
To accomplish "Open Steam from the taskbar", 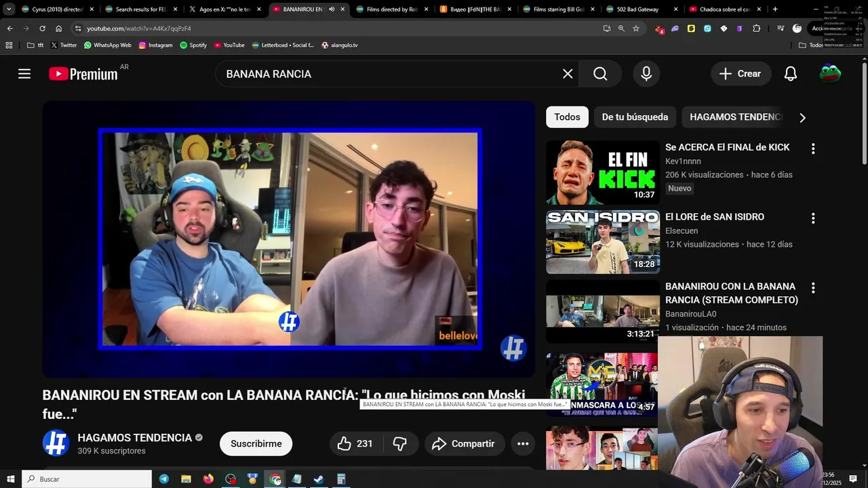I will click(319, 479).
